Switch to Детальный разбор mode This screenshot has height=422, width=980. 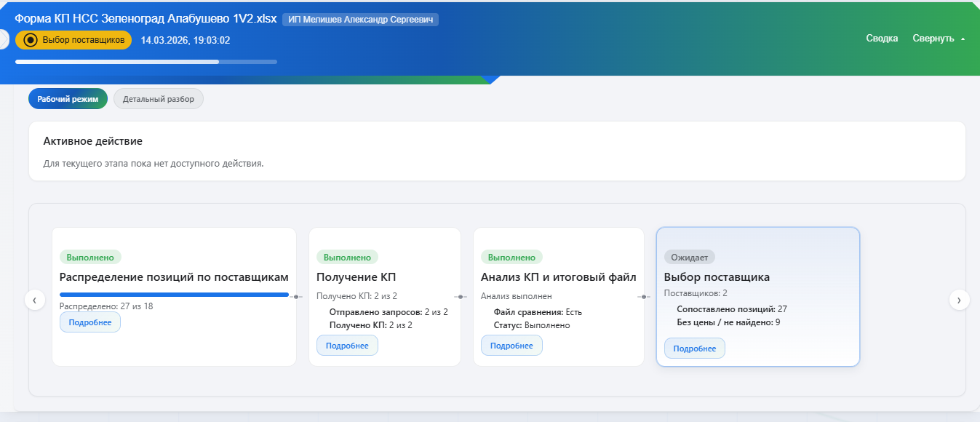pyautogui.click(x=159, y=99)
